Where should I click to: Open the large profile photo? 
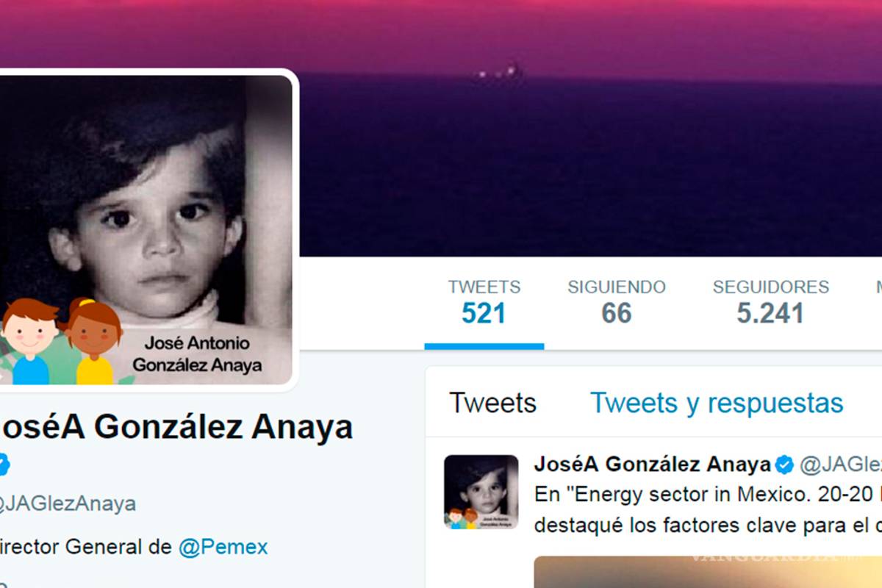coord(146,229)
